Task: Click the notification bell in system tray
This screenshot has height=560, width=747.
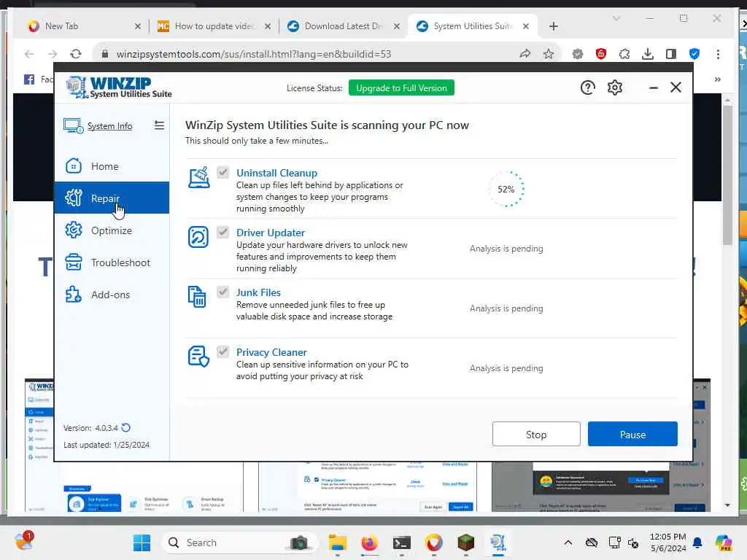Action: (x=697, y=542)
